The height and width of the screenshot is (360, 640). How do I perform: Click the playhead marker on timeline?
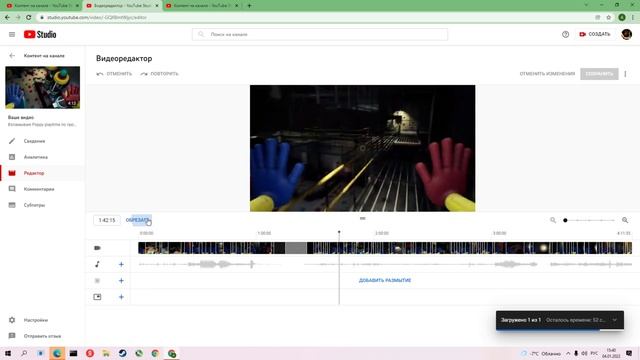[x=339, y=233]
